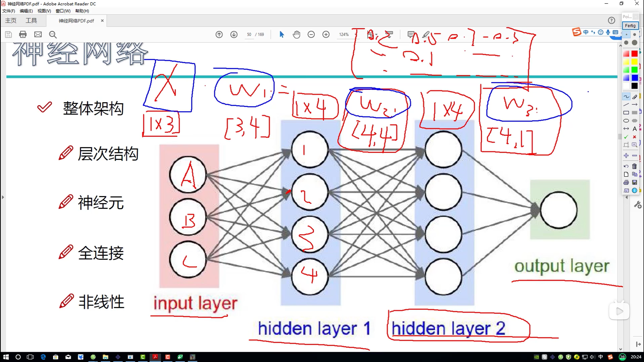Select the Hand pan tool
Screen dimensions: 644x362
pyautogui.click(x=297, y=34)
